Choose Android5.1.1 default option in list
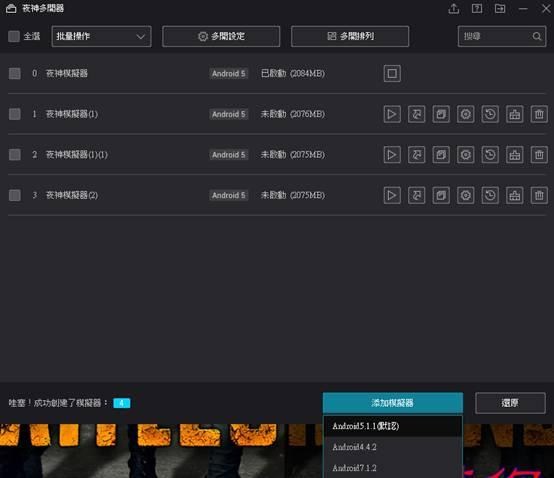Image resolution: width=554 pixels, height=478 pixels. click(x=393, y=426)
